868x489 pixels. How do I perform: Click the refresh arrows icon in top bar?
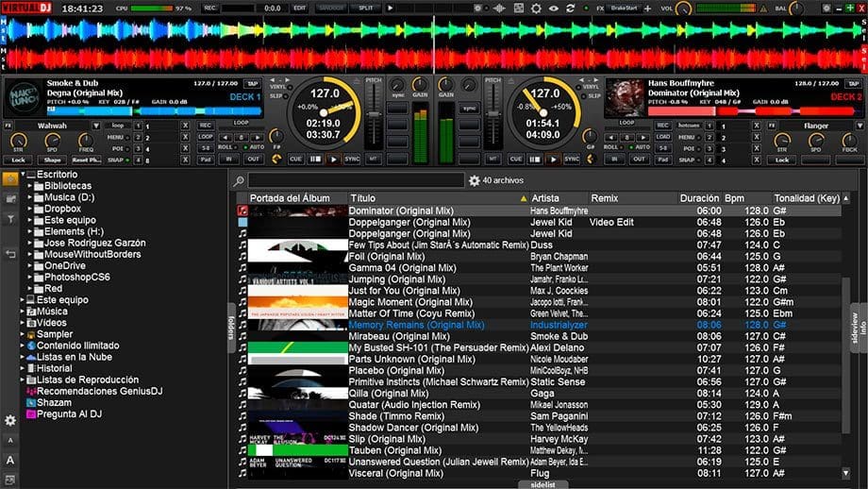[x=570, y=8]
